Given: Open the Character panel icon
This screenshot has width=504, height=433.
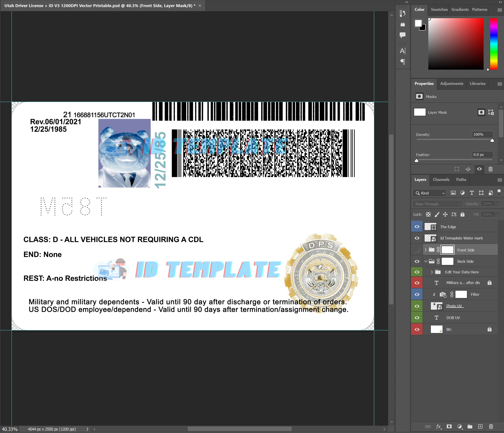Looking at the screenshot, I should 403,51.
